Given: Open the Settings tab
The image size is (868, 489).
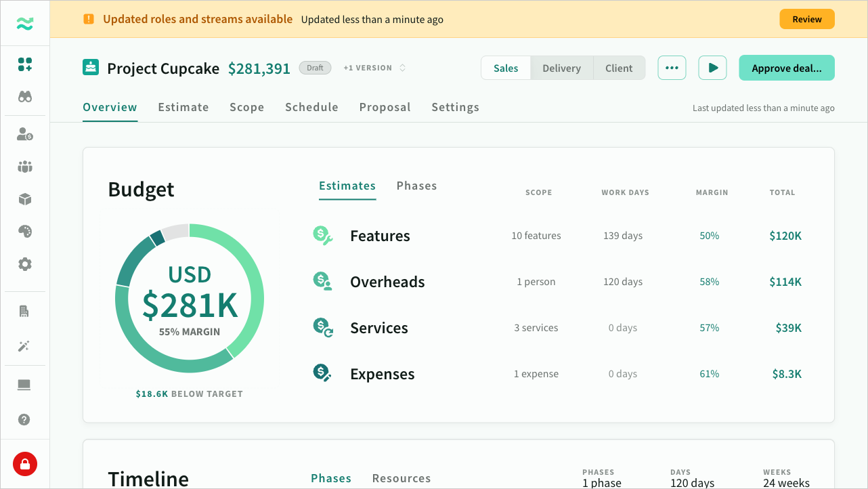Looking at the screenshot, I should (456, 107).
